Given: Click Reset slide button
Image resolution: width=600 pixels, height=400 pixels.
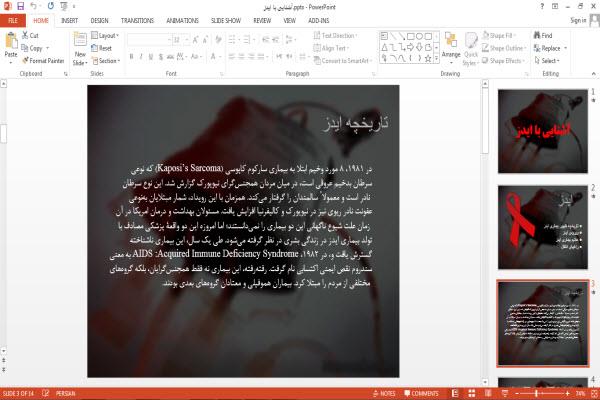Looking at the screenshot, I should pyautogui.click(x=102, y=48).
